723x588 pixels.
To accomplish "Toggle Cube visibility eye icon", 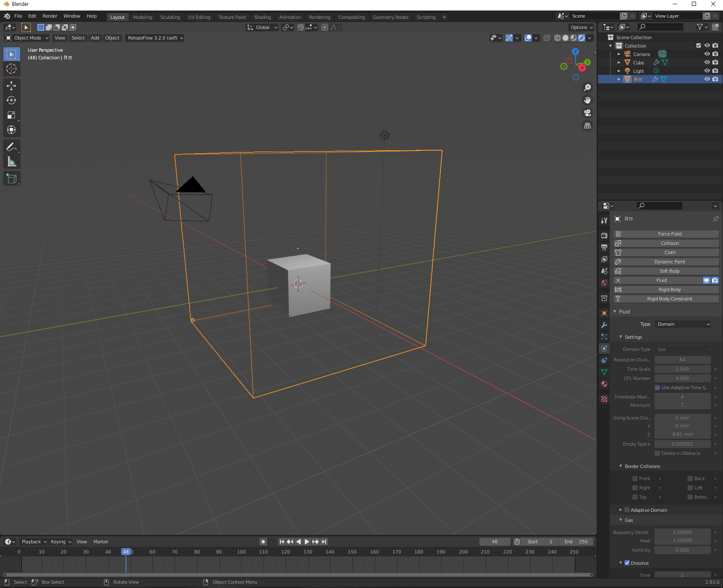I will click(707, 62).
